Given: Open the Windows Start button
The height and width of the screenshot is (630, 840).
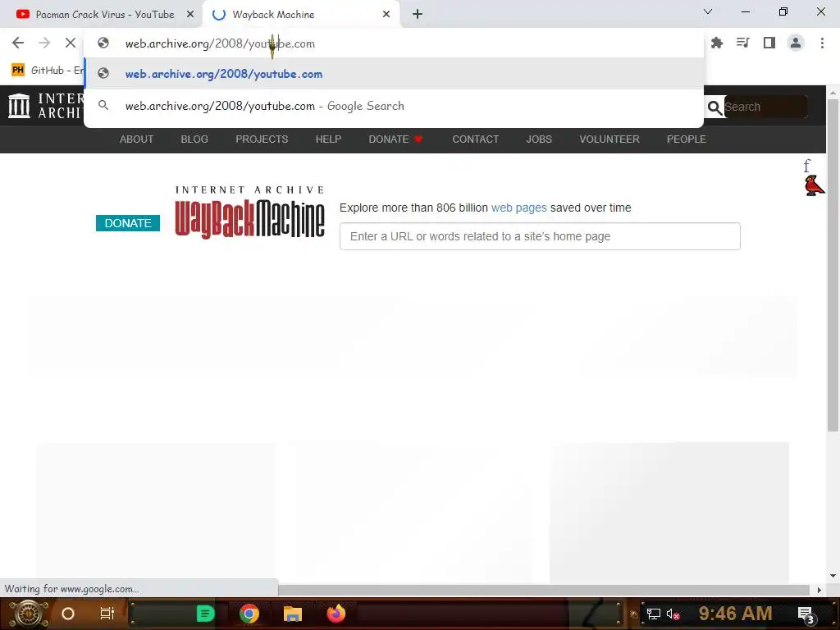Looking at the screenshot, I should (x=28, y=614).
